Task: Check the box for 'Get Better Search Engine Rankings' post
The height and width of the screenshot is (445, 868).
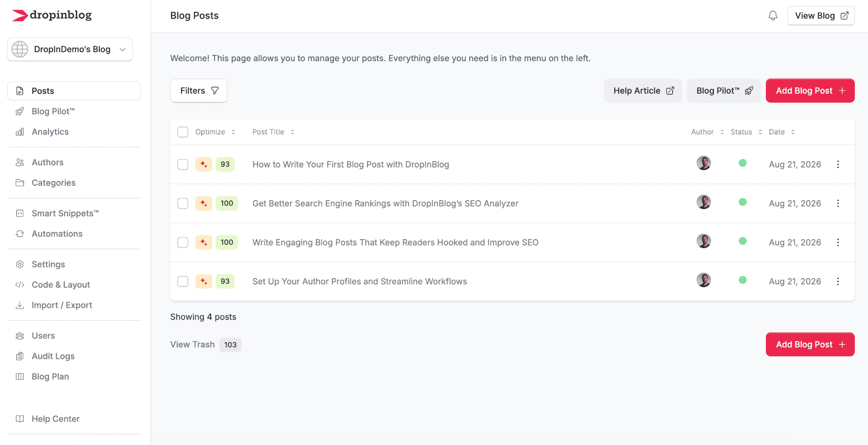Action: tap(183, 203)
